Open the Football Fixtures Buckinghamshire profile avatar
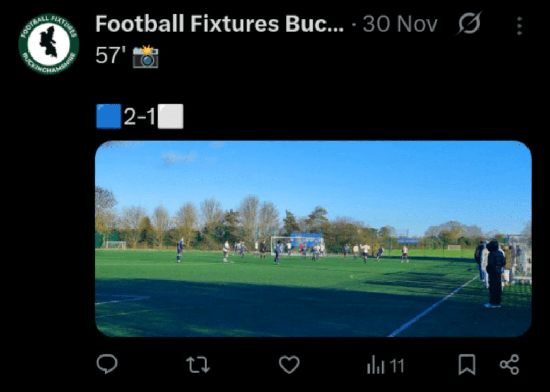 49,44
